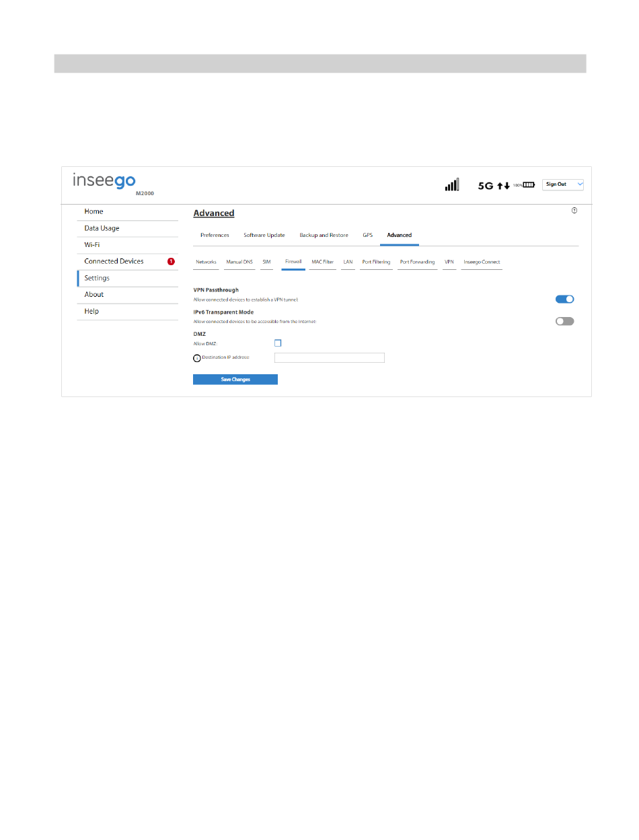Image resolution: width=639 pixels, height=840 pixels.
Task: Click the 5G network indicator
Action: click(486, 185)
